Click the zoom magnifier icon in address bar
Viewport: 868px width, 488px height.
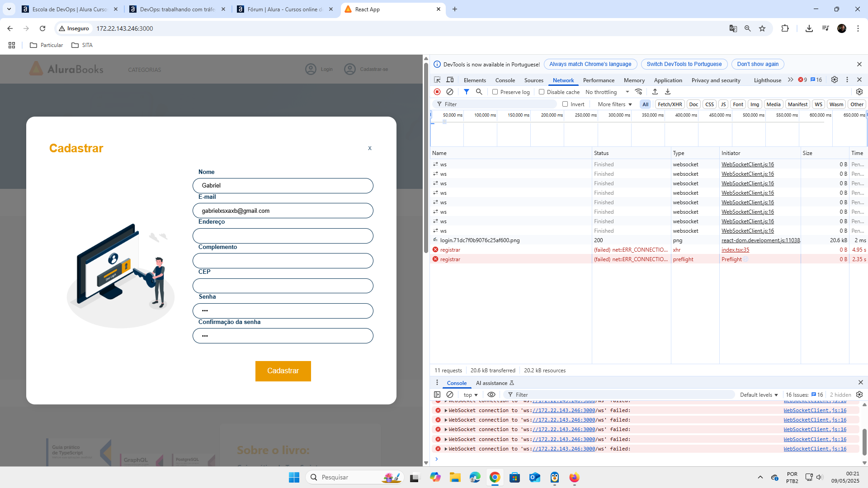(748, 28)
